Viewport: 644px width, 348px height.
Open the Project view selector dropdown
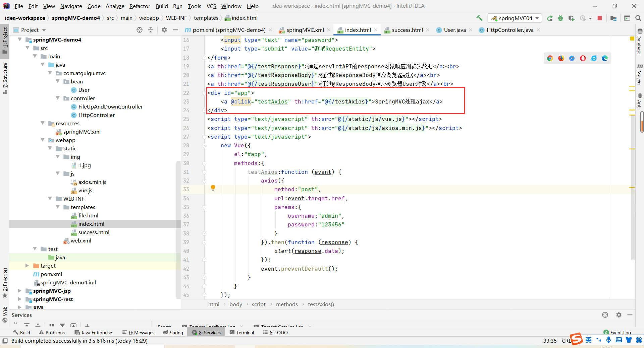(30, 30)
